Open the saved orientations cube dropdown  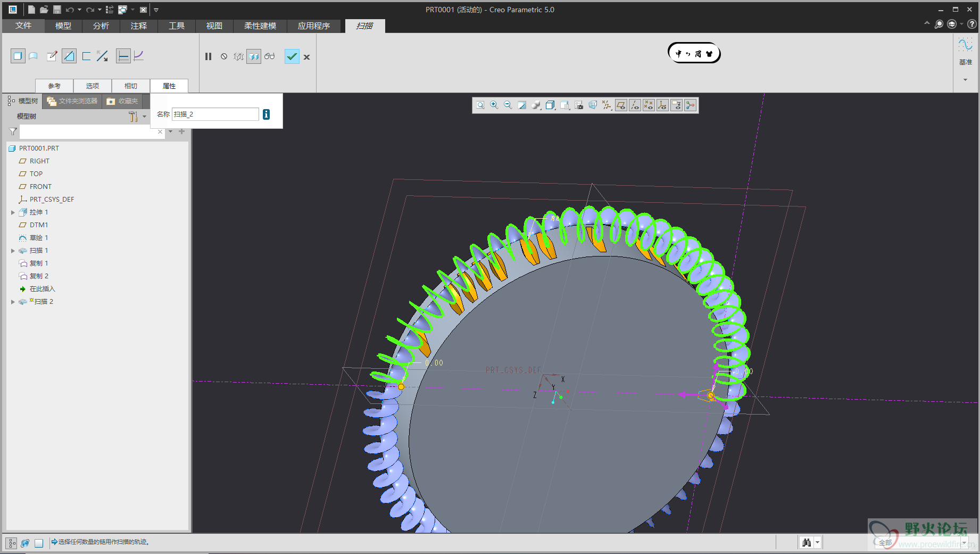(551, 105)
